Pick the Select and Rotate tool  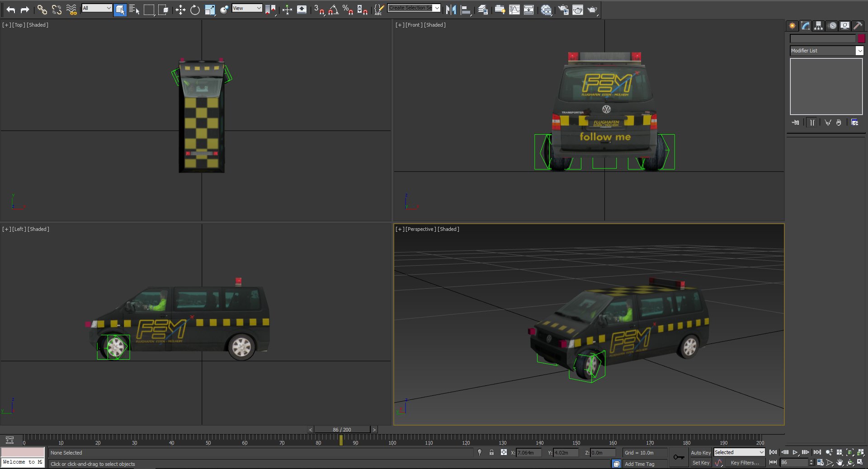click(195, 9)
